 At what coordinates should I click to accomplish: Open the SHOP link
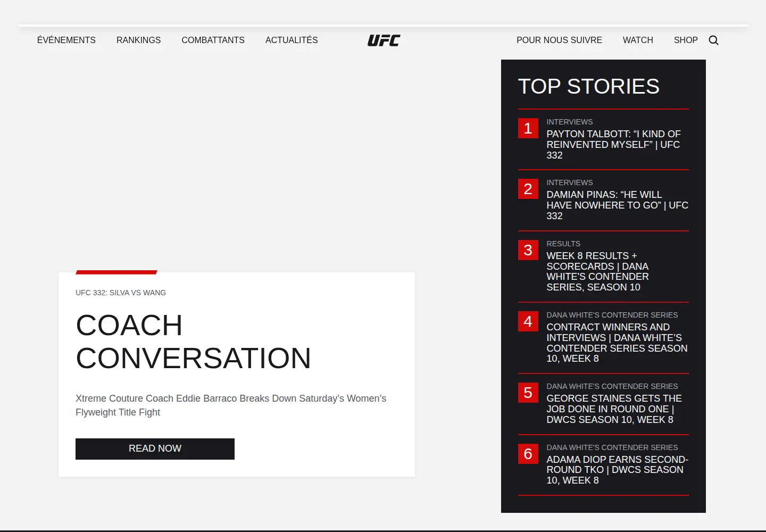(x=686, y=40)
